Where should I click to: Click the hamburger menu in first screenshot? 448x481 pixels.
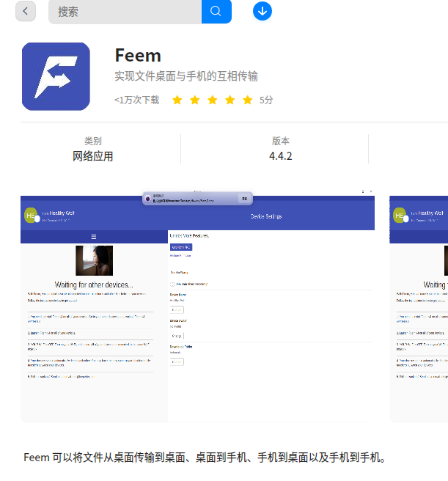pyautogui.click(x=94, y=237)
